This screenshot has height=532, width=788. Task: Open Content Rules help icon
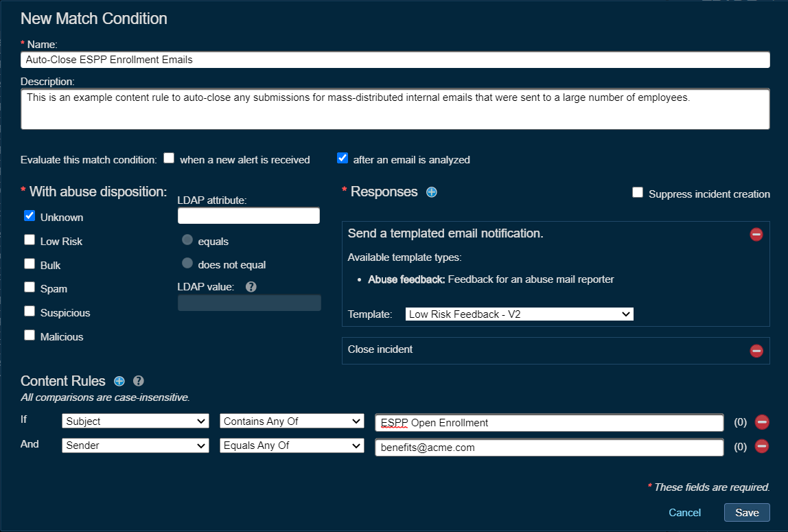point(138,381)
